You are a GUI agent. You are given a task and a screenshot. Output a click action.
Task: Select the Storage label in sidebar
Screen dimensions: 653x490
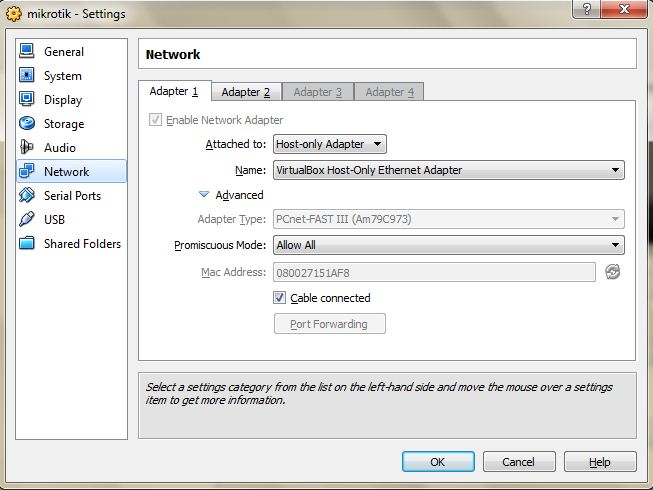click(64, 124)
